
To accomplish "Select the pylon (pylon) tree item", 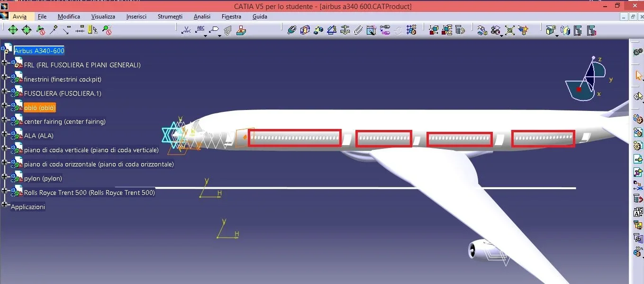I will click(43, 178).
